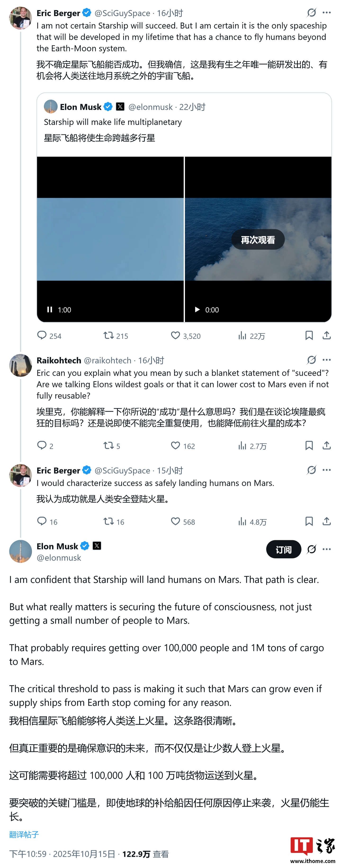Open Raikohtech's profile avatar

coord(21,365)
